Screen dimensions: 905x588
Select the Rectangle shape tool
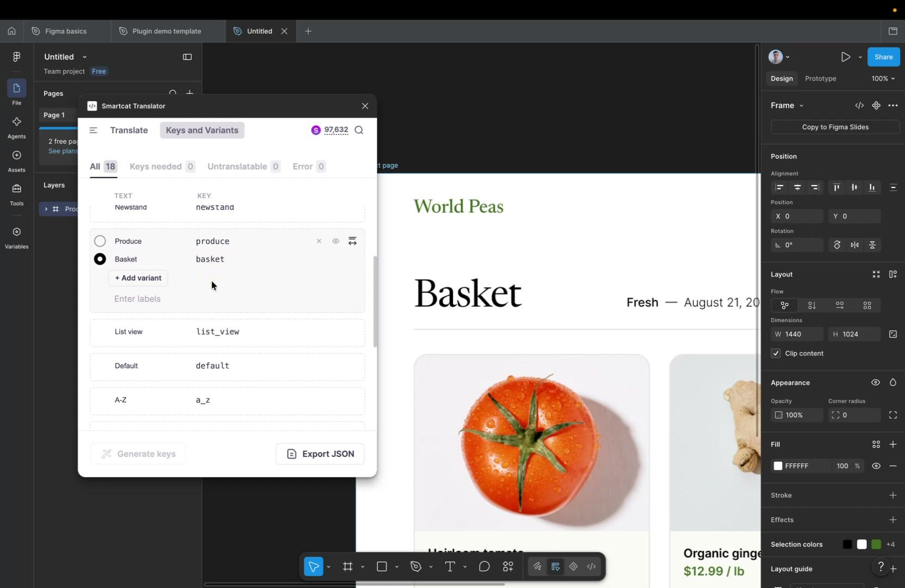tap(382, 567)
